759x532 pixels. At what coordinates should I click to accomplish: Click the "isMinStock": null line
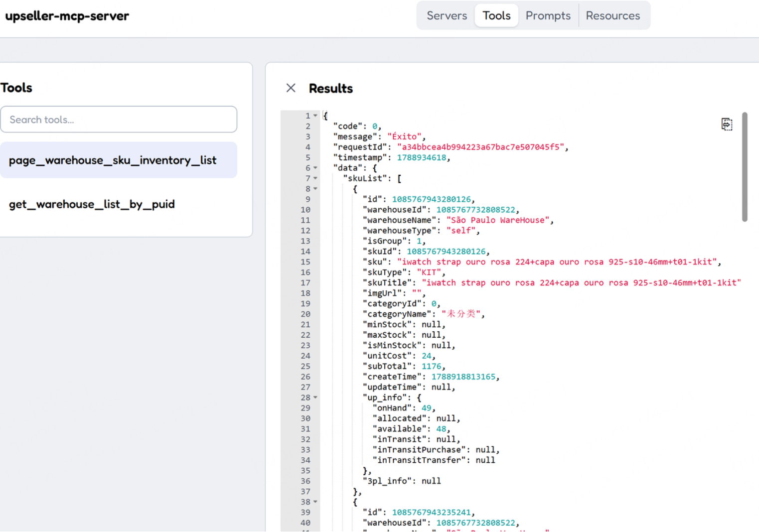[x=409, y=345]
